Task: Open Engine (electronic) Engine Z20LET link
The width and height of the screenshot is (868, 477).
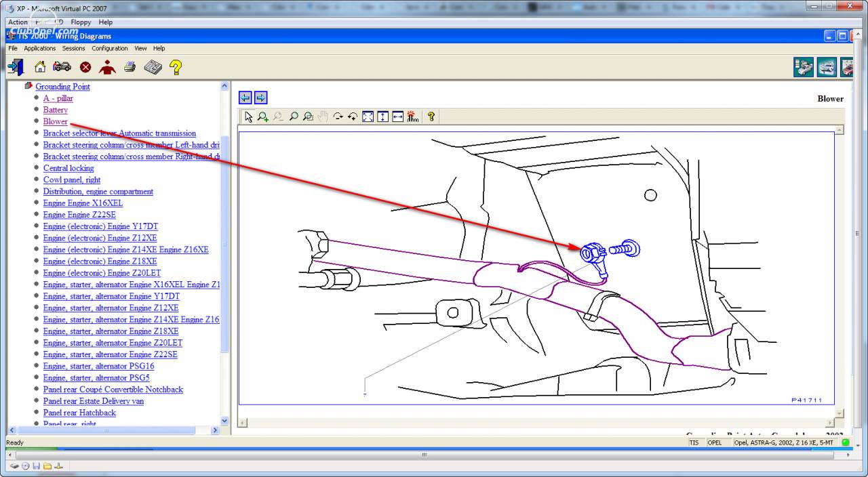Action: tap(102, 273)
